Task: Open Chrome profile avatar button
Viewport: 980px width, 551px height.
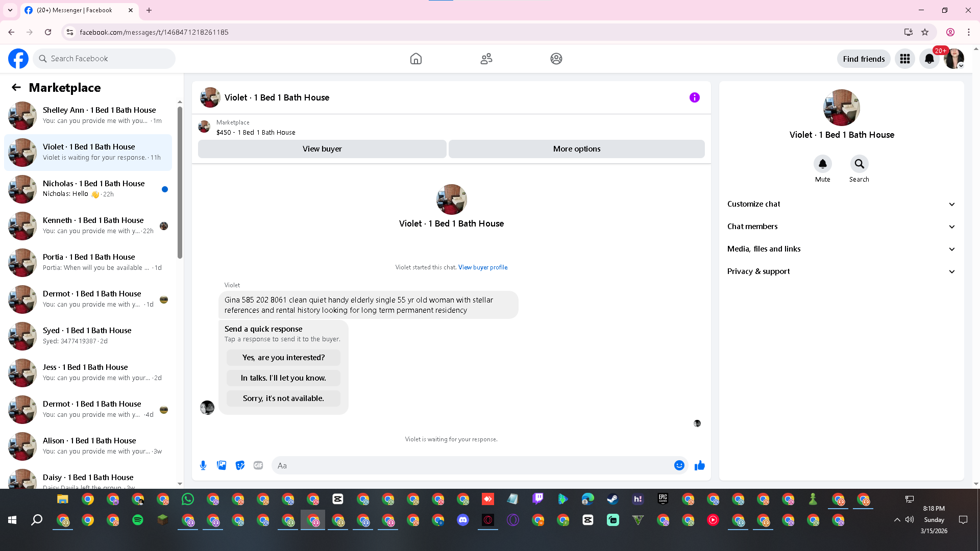Action: tap(950, 32)
